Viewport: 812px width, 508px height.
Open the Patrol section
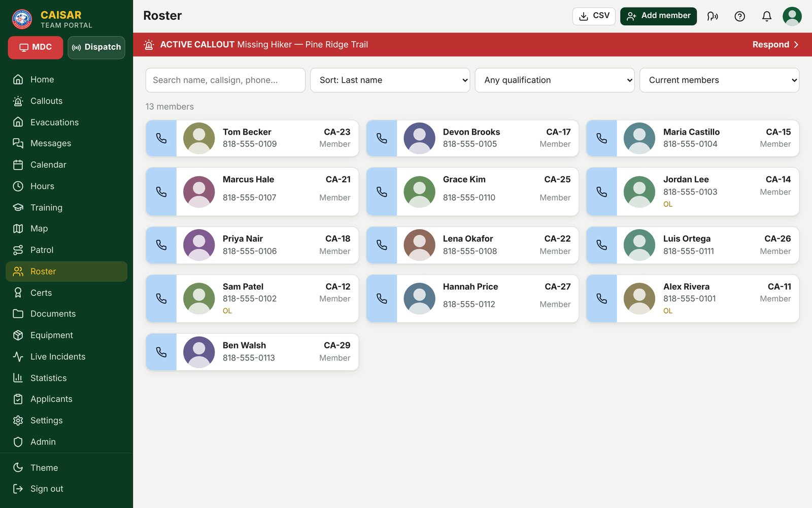pyautogui.click(x=66, y=250)
